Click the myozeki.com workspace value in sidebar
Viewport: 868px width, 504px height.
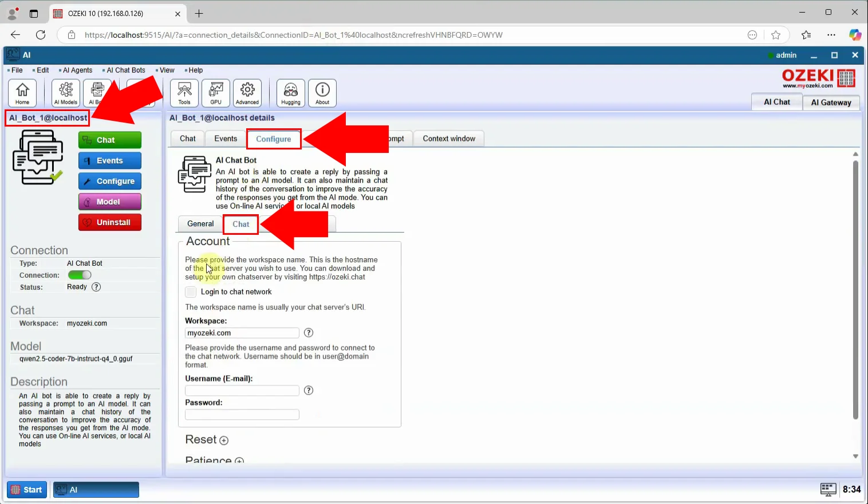(x=87, y=323)
